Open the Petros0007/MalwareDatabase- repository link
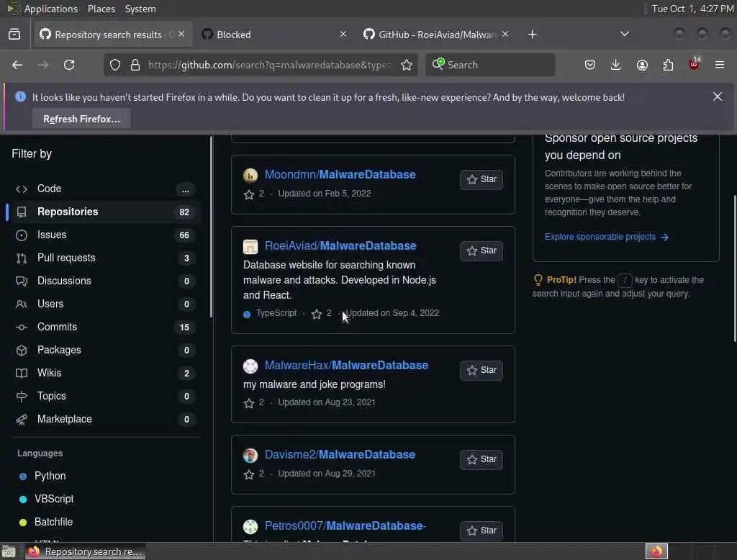The height and width of the screenshot is (560, 737). click(345, 525)
